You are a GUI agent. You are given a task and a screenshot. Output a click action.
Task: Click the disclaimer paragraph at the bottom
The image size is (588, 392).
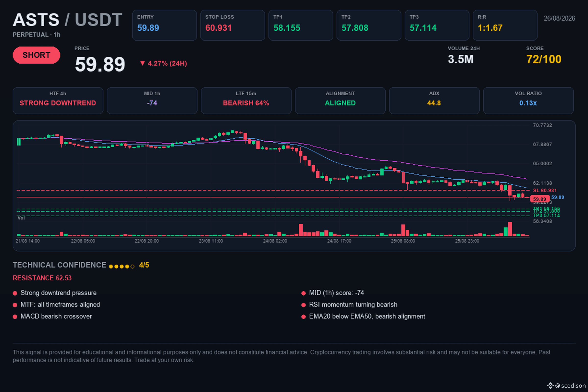click(282, 356)
